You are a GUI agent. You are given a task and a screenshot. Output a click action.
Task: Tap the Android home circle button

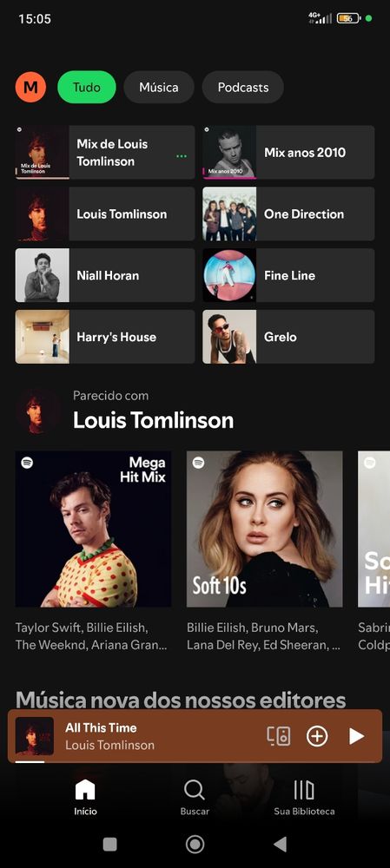click(195, 845)
